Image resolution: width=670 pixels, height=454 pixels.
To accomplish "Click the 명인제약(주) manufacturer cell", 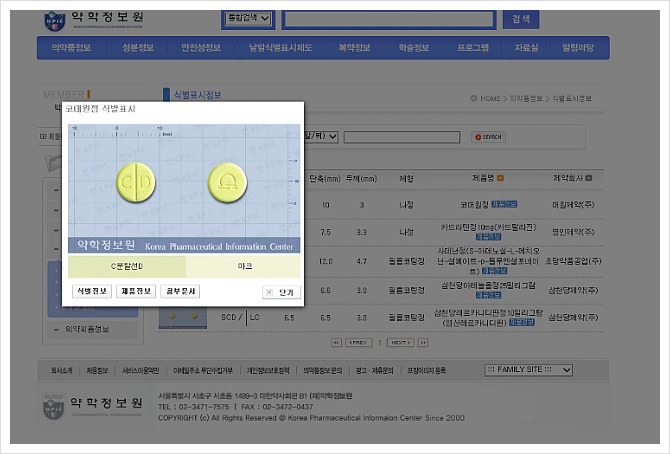I will (573, 232).
